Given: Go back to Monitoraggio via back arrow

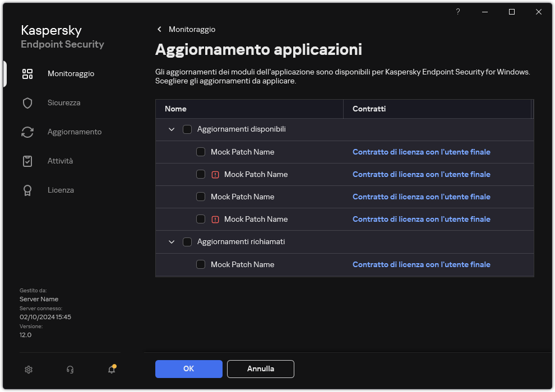Looking at the screenshot, I should 159,29.
